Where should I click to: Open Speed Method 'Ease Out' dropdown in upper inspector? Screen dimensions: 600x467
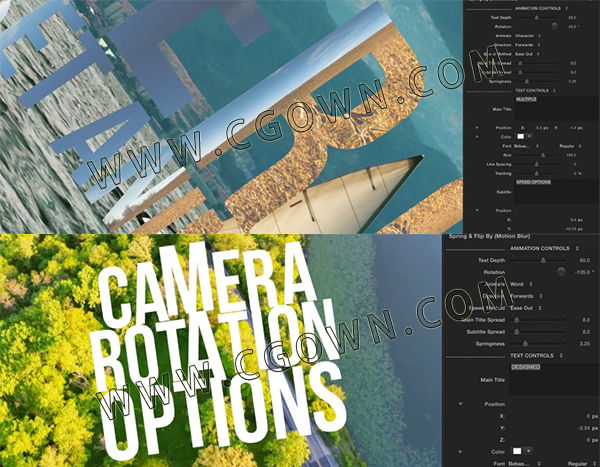(x=527, y=54)
